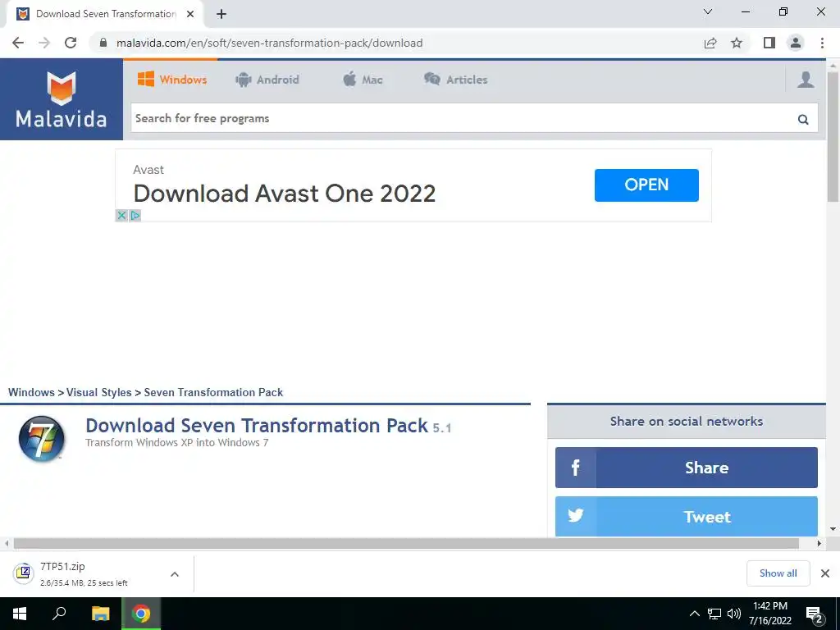Select the Android category tab
Viewport: 840px width, 630px height.
[267, 80]
